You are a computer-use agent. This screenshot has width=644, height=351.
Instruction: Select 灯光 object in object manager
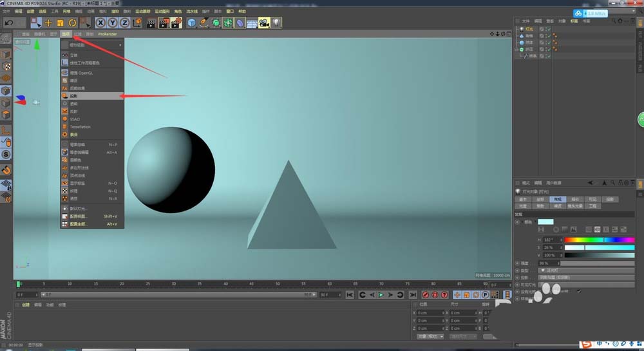[x=529, y=29]
